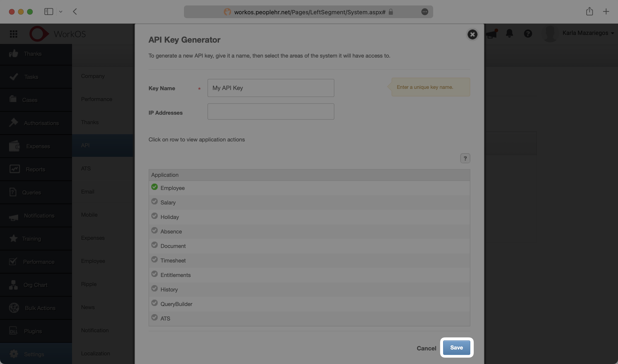Viewport: 618px width, 364px height.
Task: Open the address bar ellipsis menu
Action: tap(425, 12)
